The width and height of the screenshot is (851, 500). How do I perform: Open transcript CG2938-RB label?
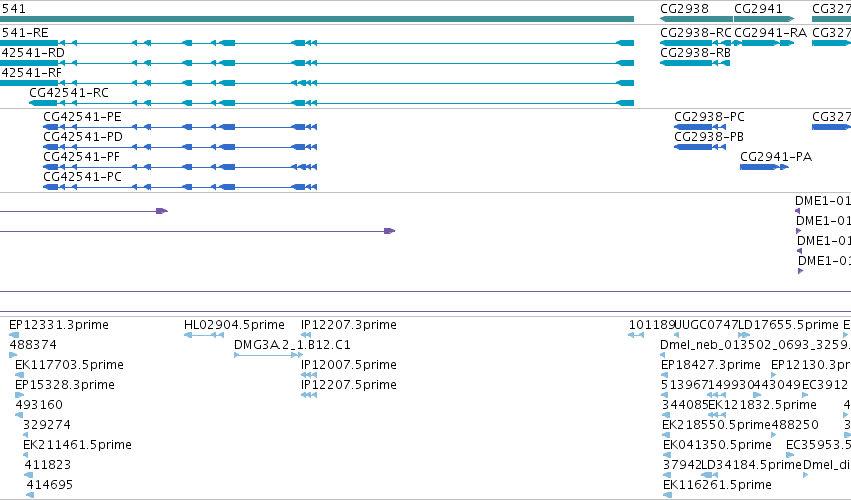pos(696,53)
